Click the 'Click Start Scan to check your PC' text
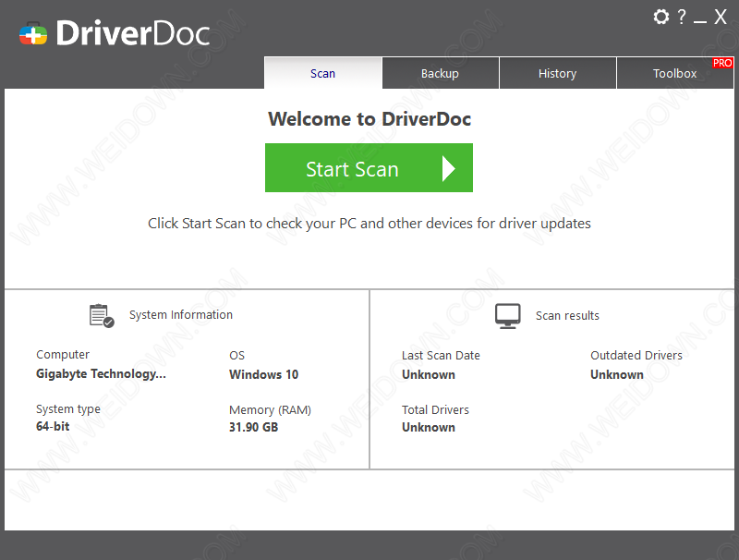 369,224
